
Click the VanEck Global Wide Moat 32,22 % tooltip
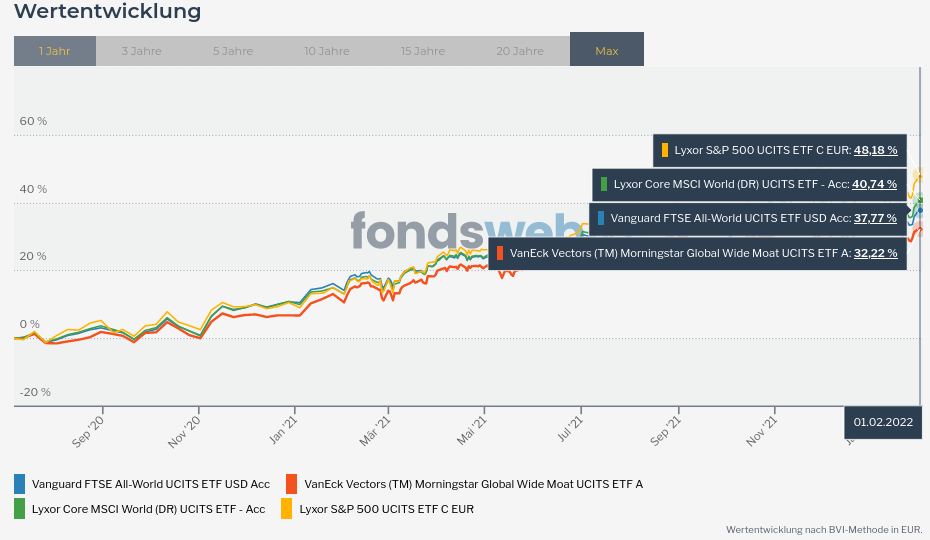coord(697,253)
